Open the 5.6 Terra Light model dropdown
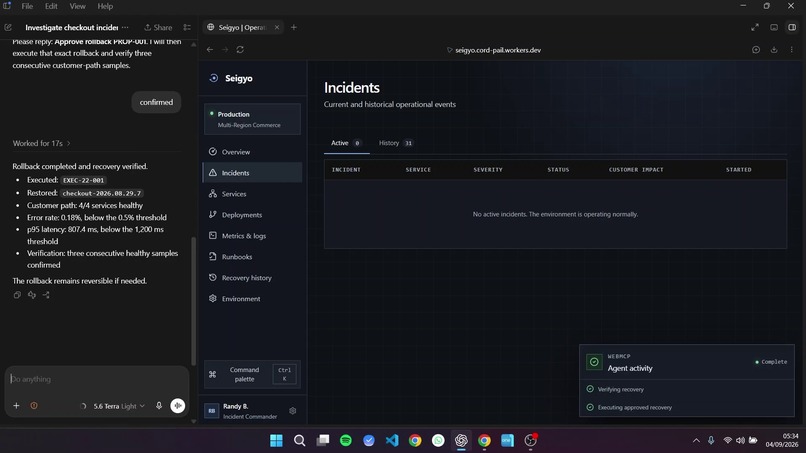This screenshot has height=453, width=806. (x=119, y=406)
